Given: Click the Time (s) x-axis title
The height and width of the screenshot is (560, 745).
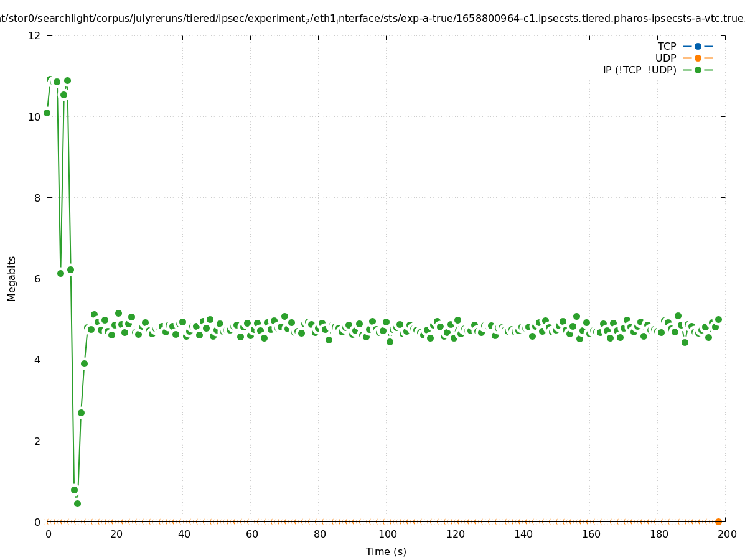Looking at the screenshot, I should coord(386,551).
